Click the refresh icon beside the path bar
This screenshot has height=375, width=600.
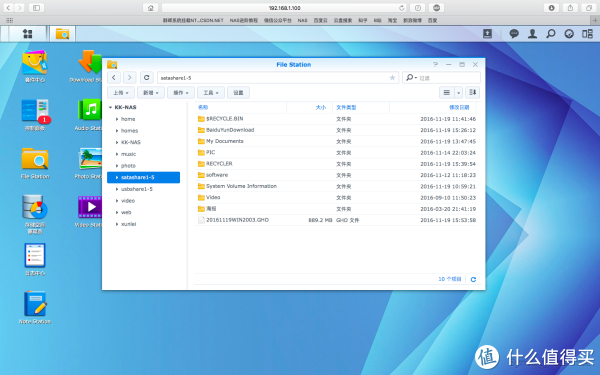coord(147,78)
